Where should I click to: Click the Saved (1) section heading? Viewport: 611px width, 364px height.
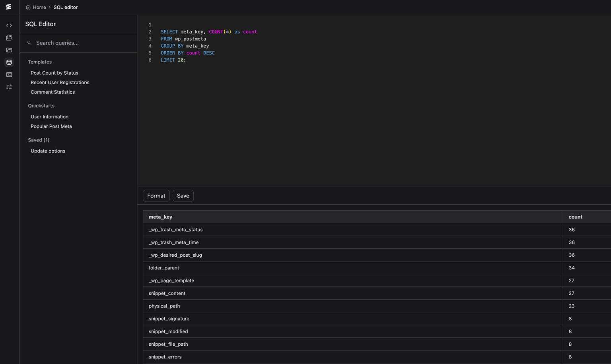click(x=39, y=140)
